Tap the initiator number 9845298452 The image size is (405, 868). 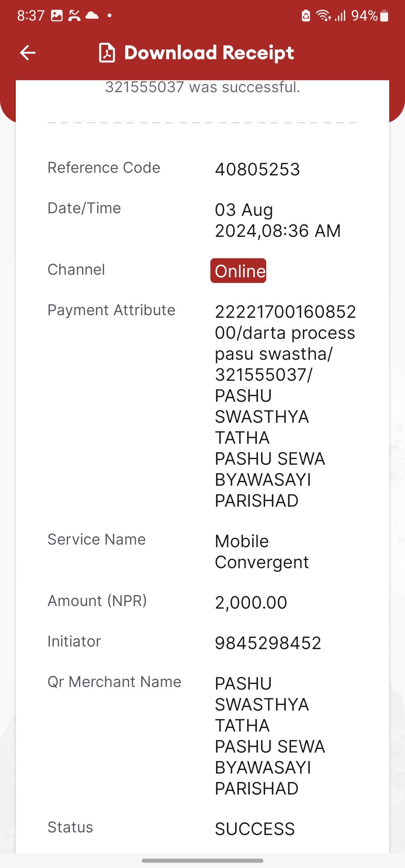pos(268,643)
